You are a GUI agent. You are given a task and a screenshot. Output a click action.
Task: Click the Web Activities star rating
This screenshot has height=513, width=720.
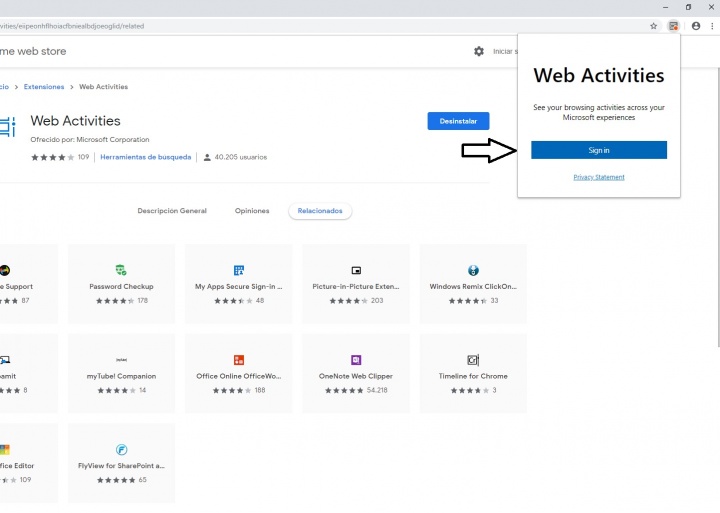(52, 157)
